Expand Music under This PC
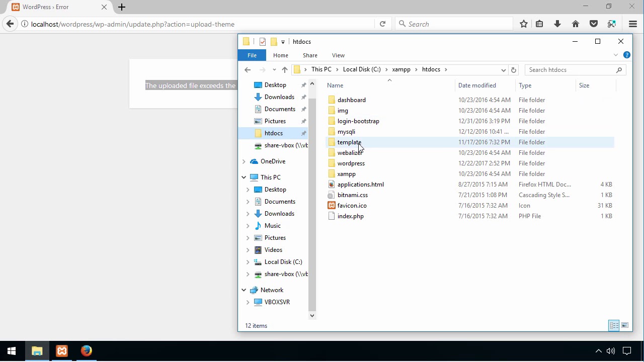This screenshot has width=644, height=362. [x=248, y=226]
